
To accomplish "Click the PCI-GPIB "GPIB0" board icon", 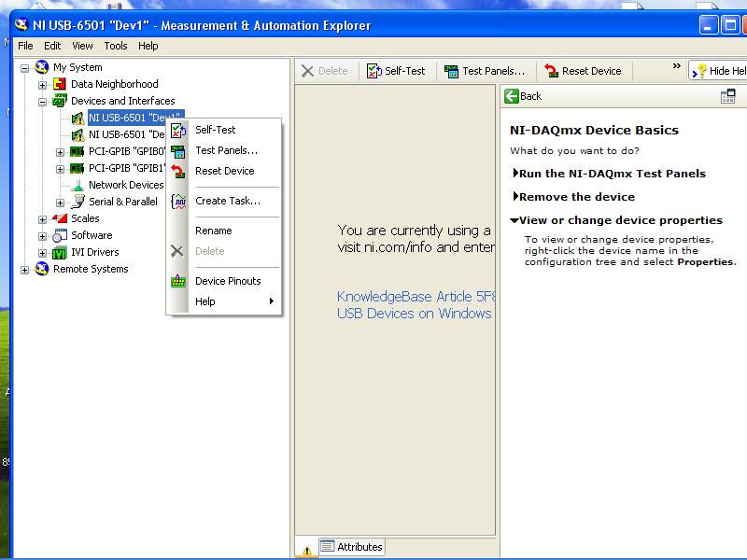I will click(78, 151).
